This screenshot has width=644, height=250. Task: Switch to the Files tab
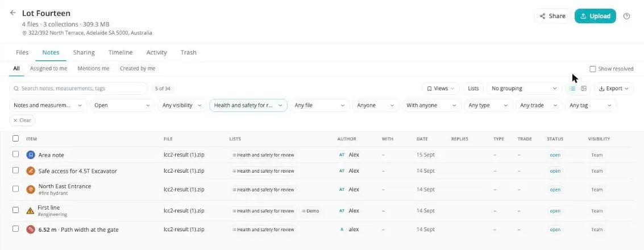coord(22,52)
